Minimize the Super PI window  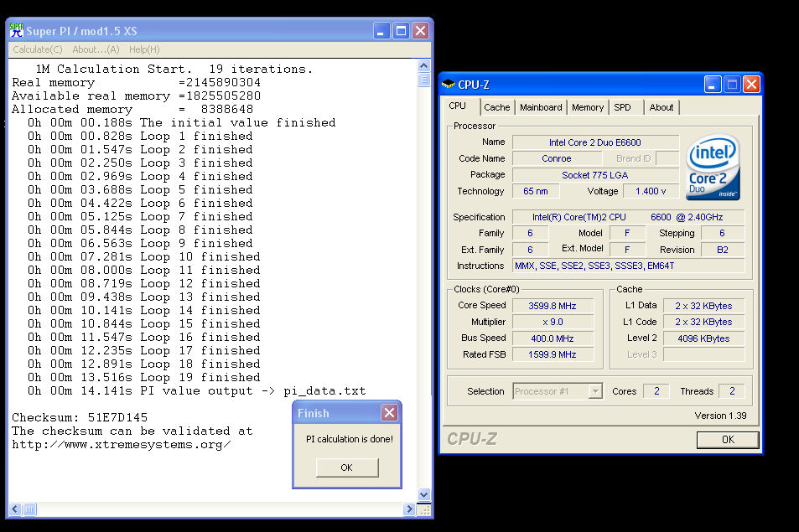[381, 31]
